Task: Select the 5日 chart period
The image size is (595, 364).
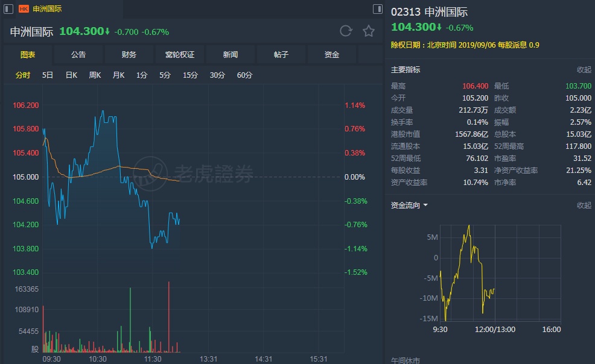Action: tap(48, 75)
